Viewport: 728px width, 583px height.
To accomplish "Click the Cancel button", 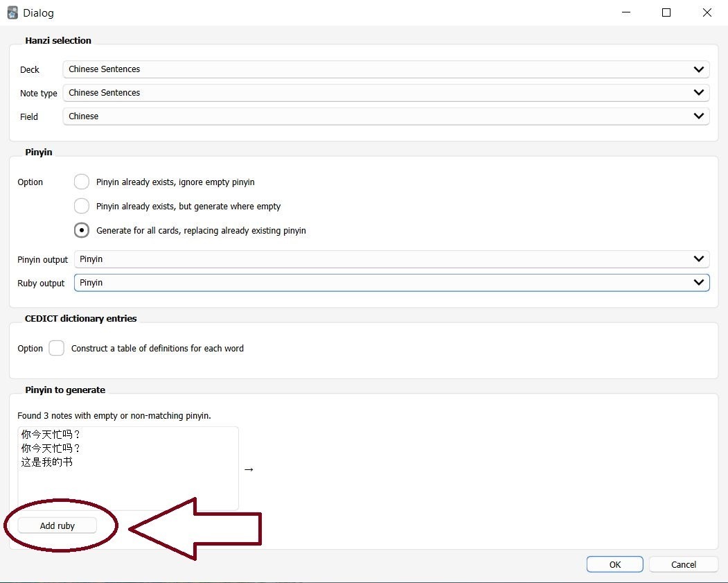I will (x=684, y=564).
